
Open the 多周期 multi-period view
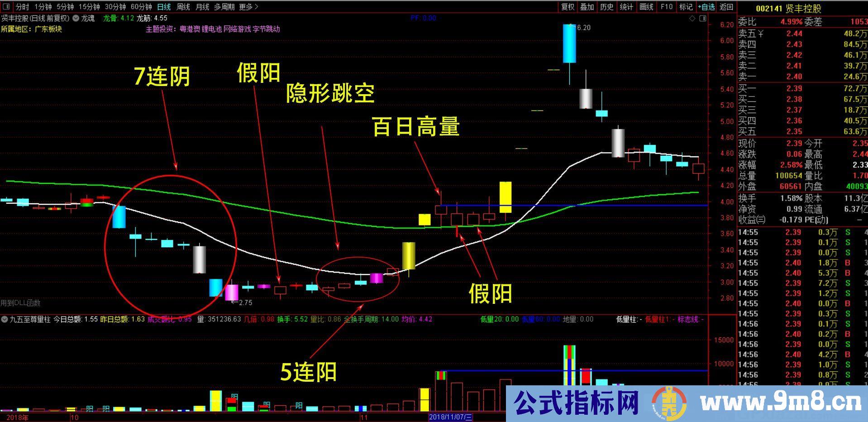click(224, 7)
